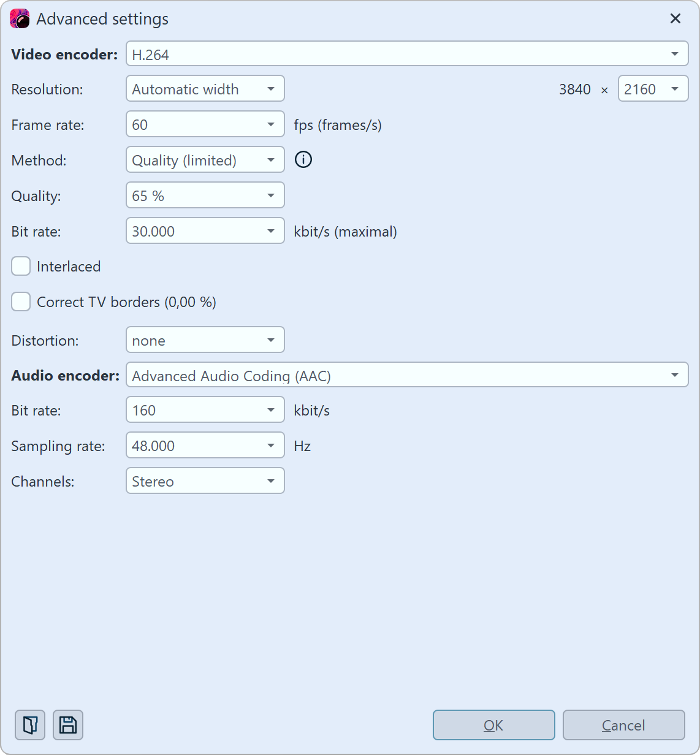Click the application logo in the title bar
The width and height of the screenshot is (700, 755).
pyautogui.click(x=19, y=18)
